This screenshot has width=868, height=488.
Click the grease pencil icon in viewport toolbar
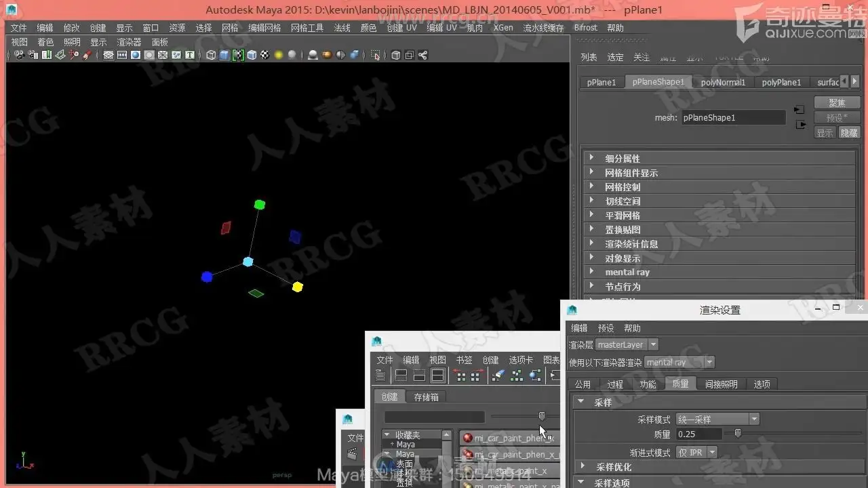click(x=87, y=55)
